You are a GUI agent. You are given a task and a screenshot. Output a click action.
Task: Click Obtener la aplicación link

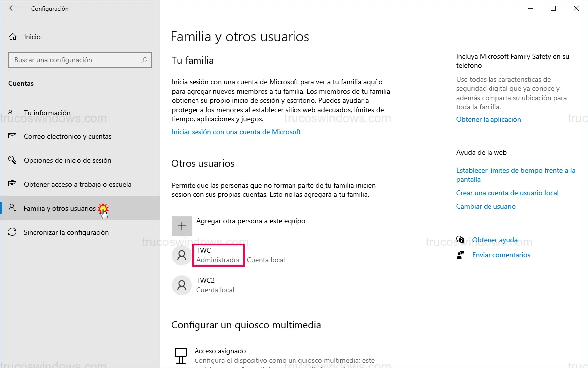click(489, 119)
